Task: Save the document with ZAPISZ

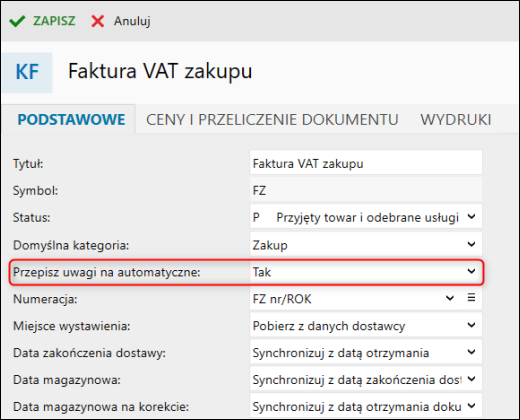Action: tap(54, 21)
